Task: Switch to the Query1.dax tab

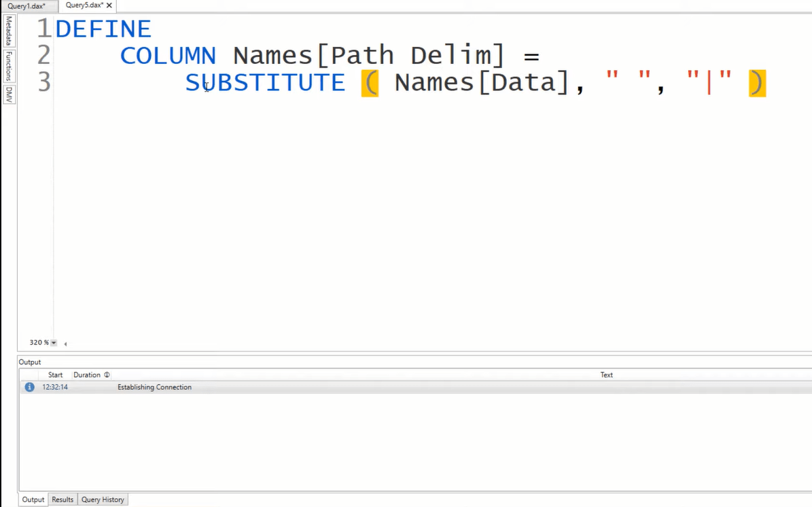Action: (x=27, y=6)
